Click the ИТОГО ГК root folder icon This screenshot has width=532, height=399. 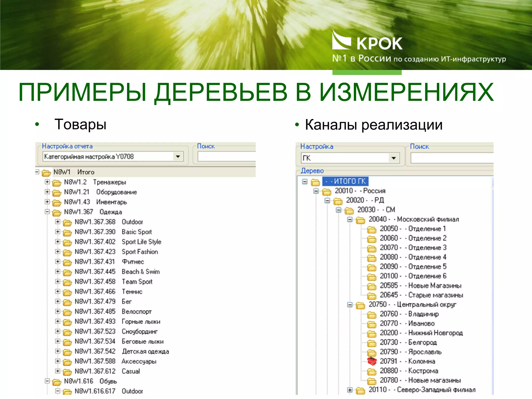coord(315,182)
